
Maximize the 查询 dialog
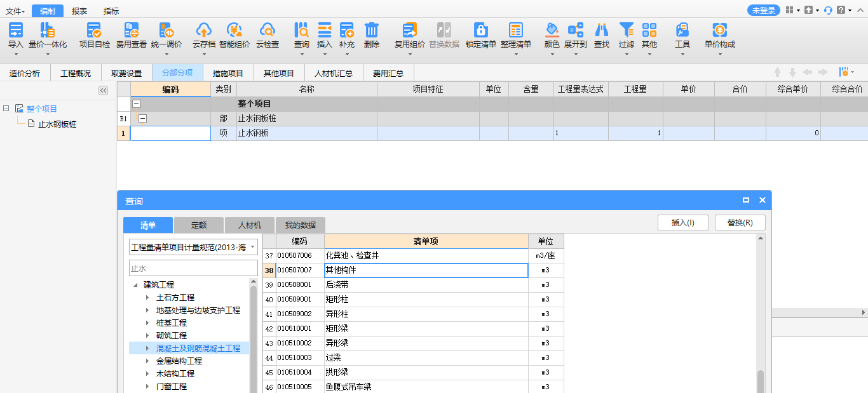[746, 200]
